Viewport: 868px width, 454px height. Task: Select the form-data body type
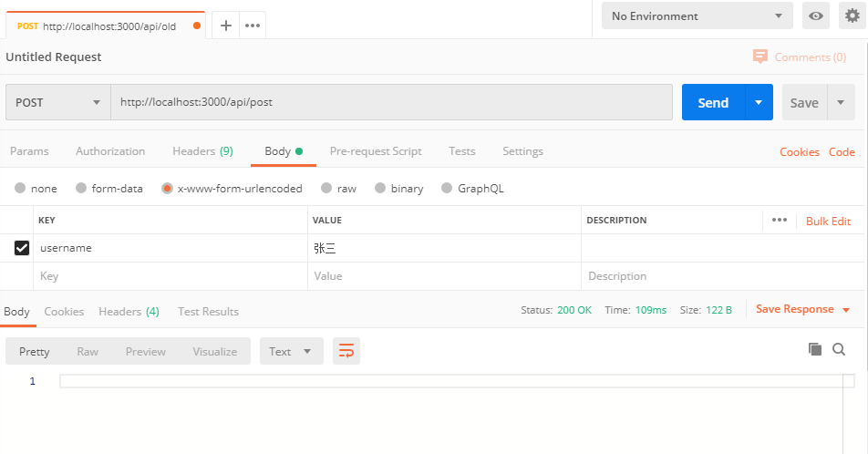81,188
